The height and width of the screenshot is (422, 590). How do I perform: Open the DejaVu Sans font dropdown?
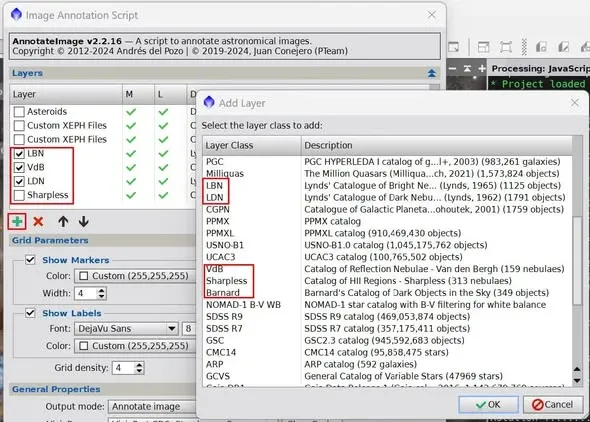point(126,329)
